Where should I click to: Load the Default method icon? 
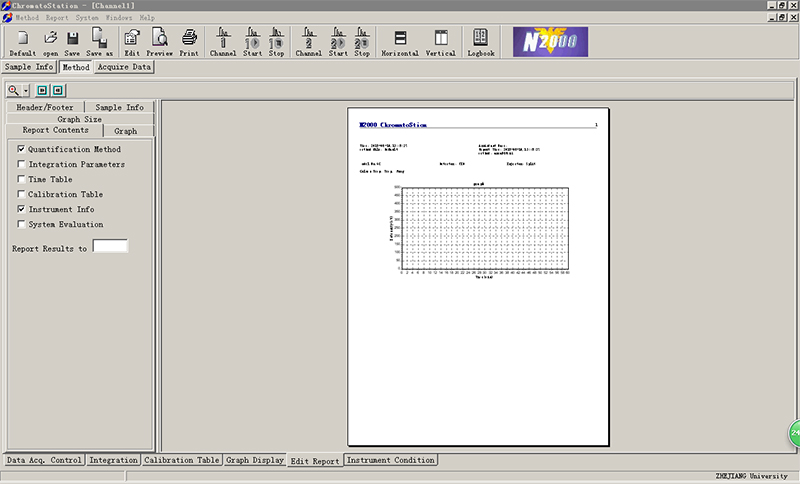(22, 42)
